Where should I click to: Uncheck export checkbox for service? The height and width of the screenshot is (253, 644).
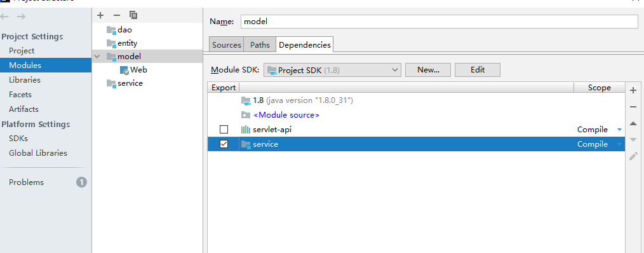[224, 144]
